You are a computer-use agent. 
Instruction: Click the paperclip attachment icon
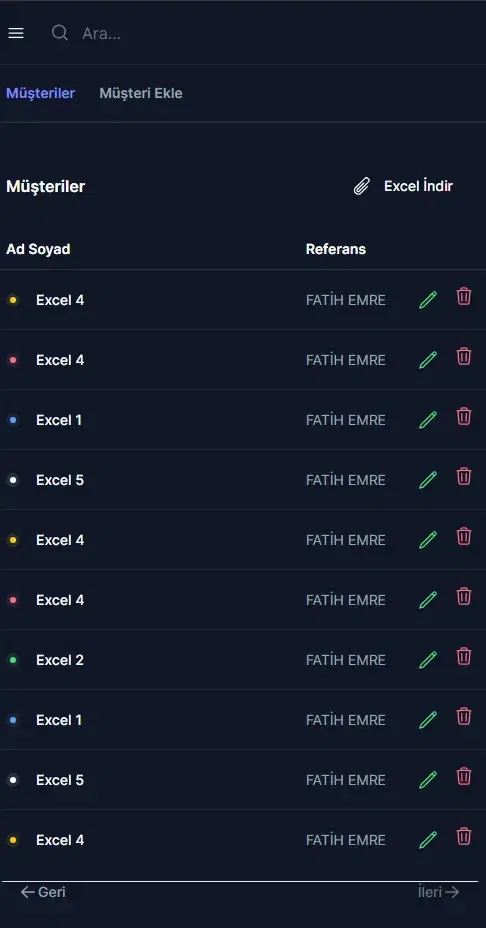(362, 186)
